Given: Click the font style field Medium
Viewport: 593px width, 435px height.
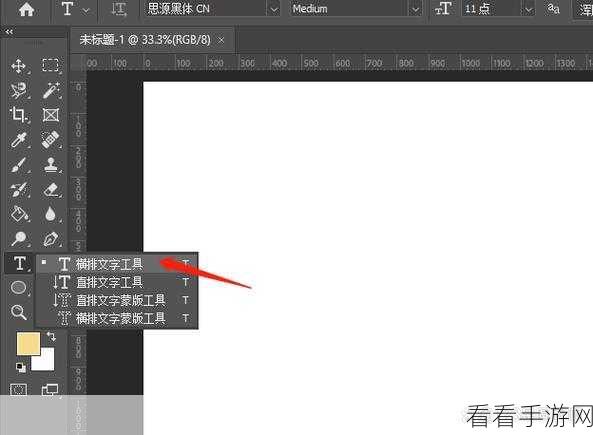Looking at the screenshot, I should click(x=350, y=9).
